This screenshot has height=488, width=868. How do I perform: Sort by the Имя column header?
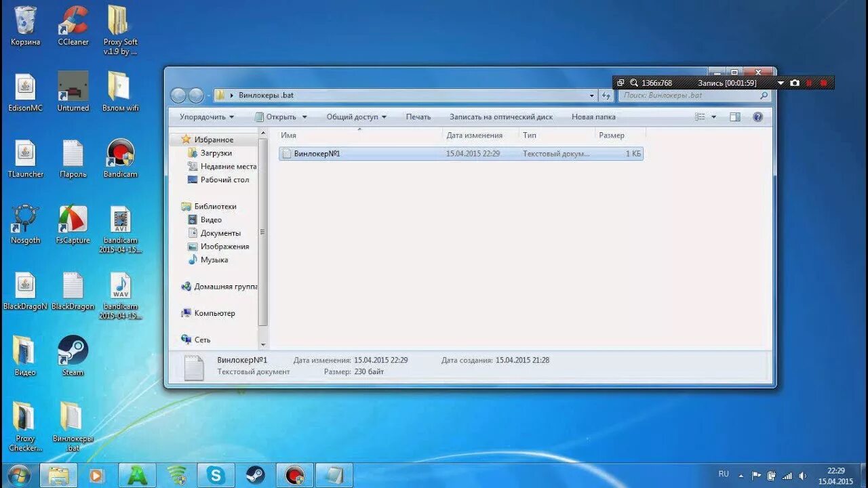359,135
